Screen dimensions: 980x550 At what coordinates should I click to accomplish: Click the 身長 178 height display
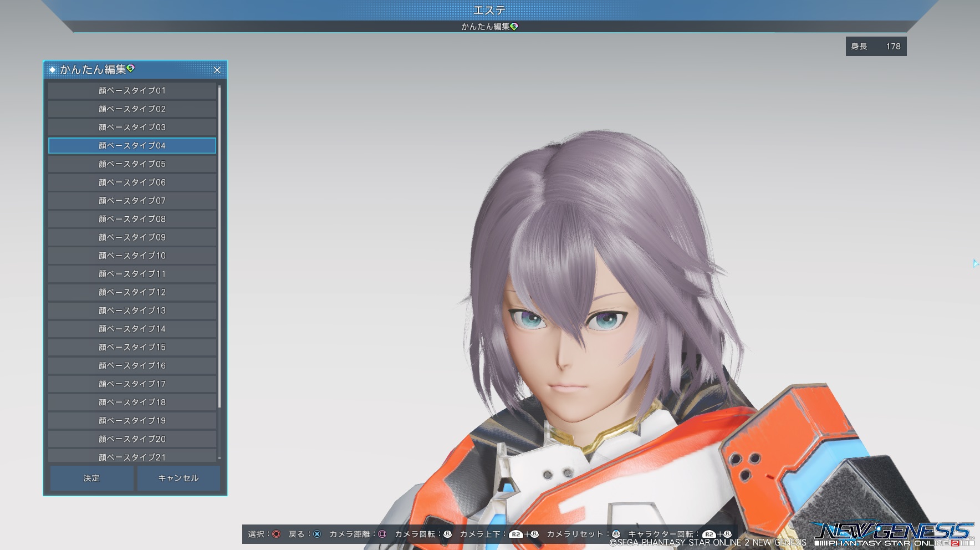point(876,47)
